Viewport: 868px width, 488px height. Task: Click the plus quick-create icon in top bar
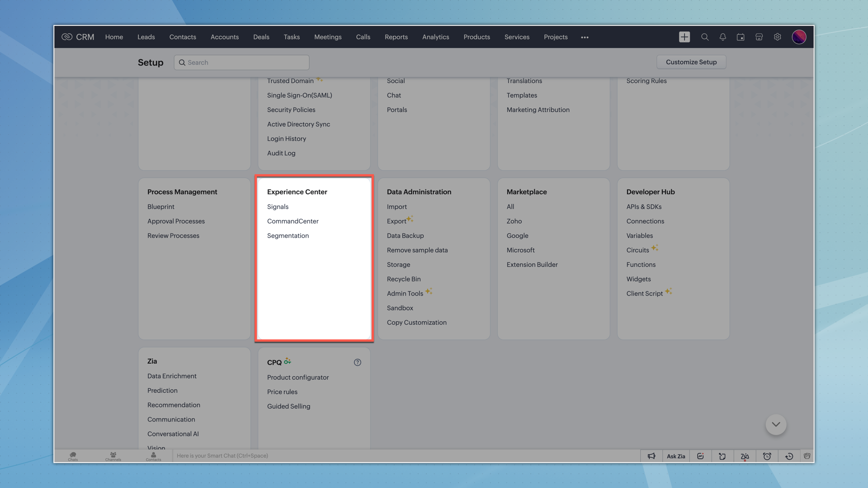(684, 37)
